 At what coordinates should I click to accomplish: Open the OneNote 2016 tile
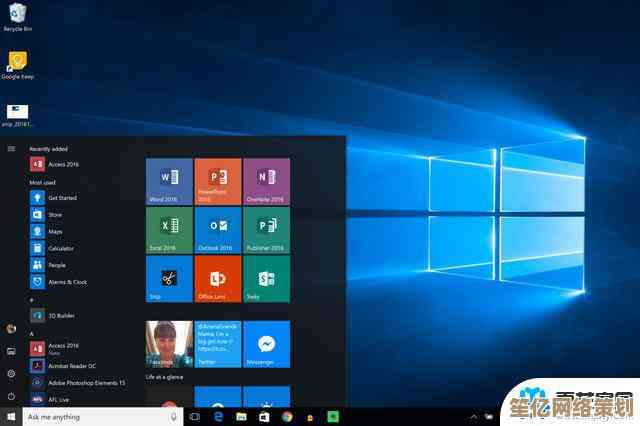(x=266, y=181)
